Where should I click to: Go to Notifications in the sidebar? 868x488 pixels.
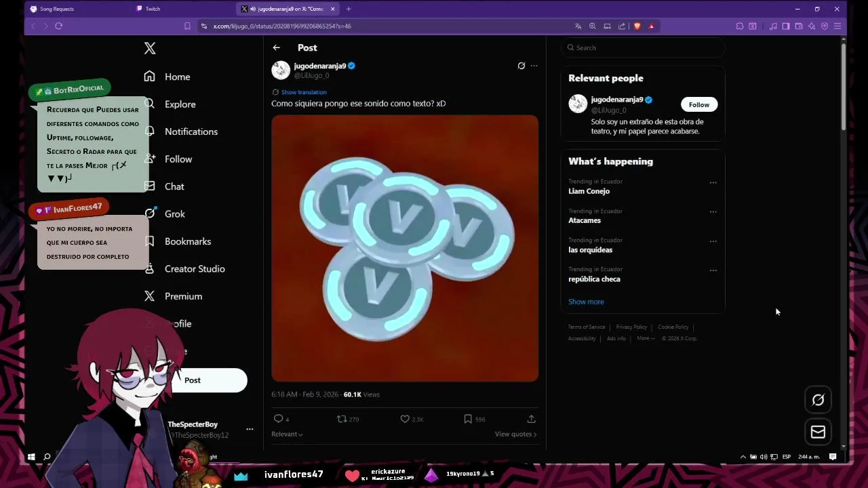pyautogui.click(x=191, y=131)
